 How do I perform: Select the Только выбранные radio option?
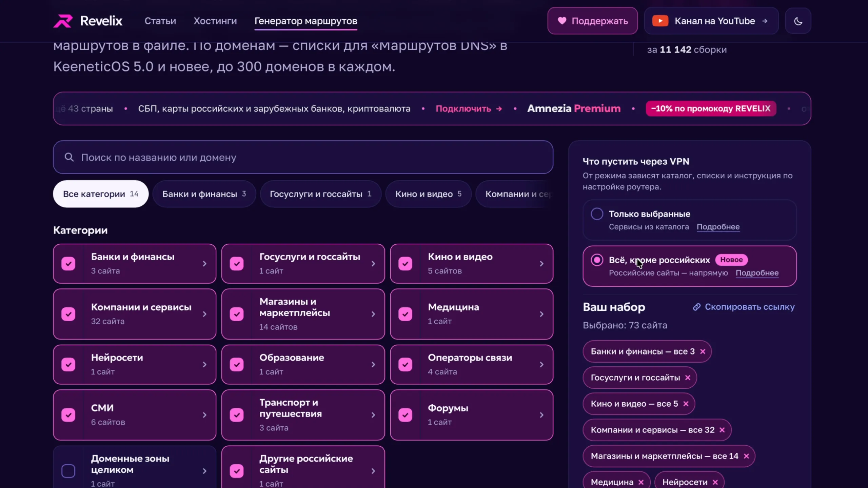[x=597, y=214]
